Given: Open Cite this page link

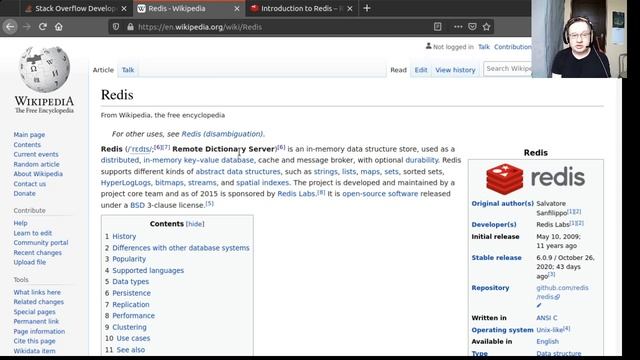Looking at the screenshot, I should pos(34,341).
